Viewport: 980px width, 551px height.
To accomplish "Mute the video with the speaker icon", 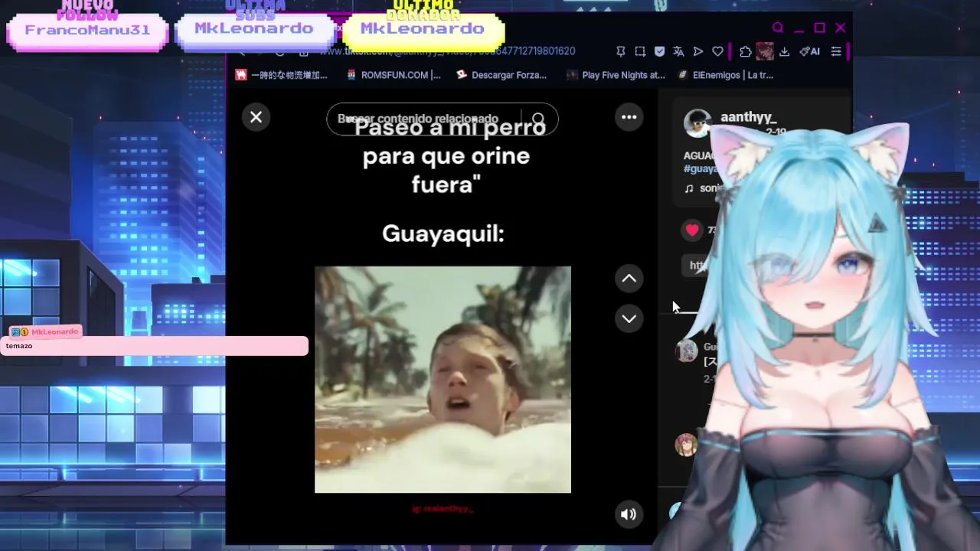I will pyautogui.click(x=629, y=514).
